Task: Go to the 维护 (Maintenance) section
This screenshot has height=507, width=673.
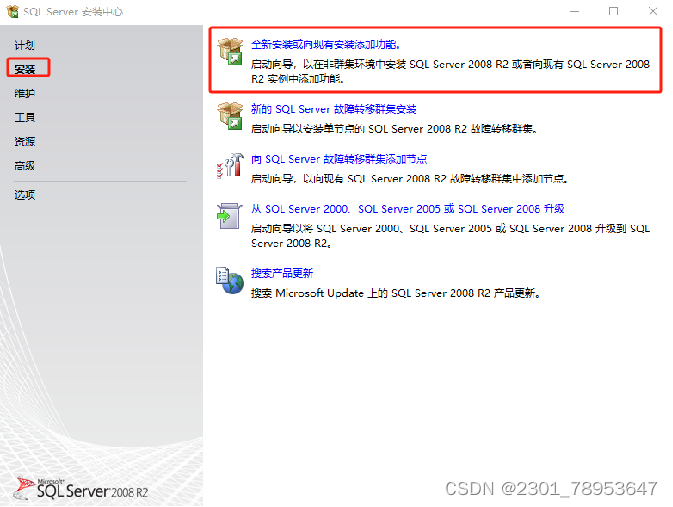Action: (x=24, y=93)
